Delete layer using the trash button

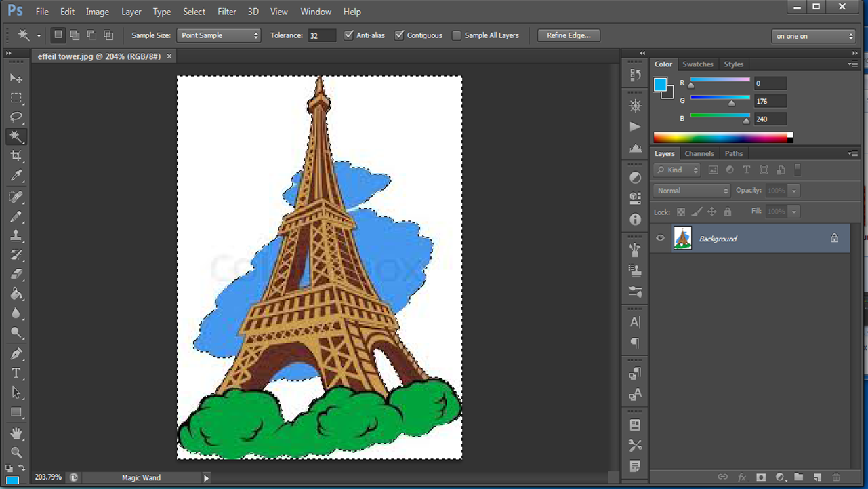[x=835, y=477]
